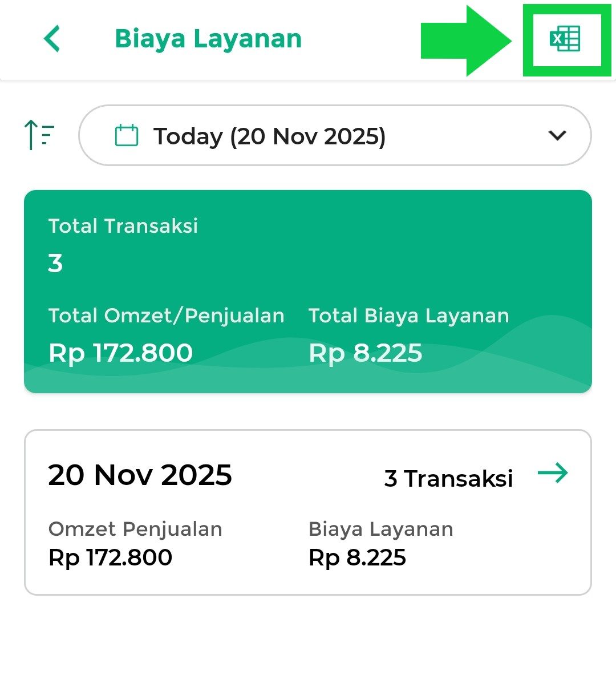Tap the transaction count 3 in summary
This screenshot has width=616, height=679.
point(55,264)
